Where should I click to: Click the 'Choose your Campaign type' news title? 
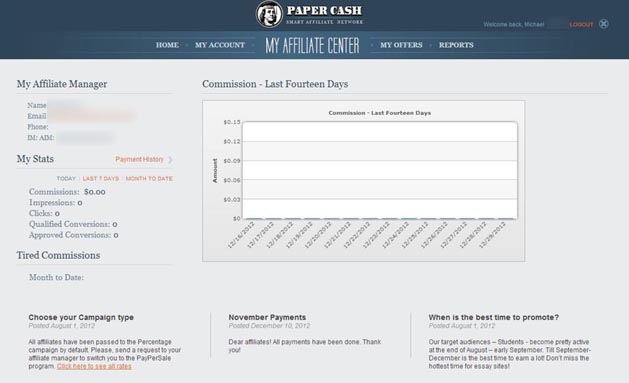pos(81,317)
